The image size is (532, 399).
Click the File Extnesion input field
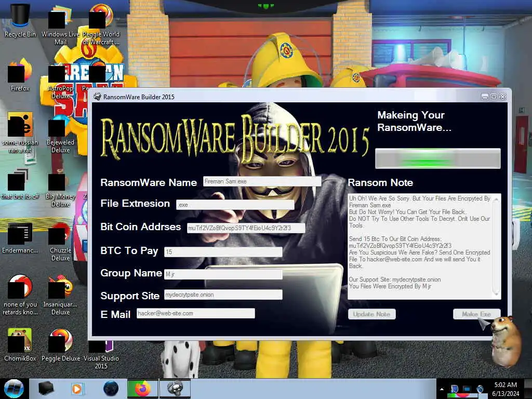(x=235, y=205)
